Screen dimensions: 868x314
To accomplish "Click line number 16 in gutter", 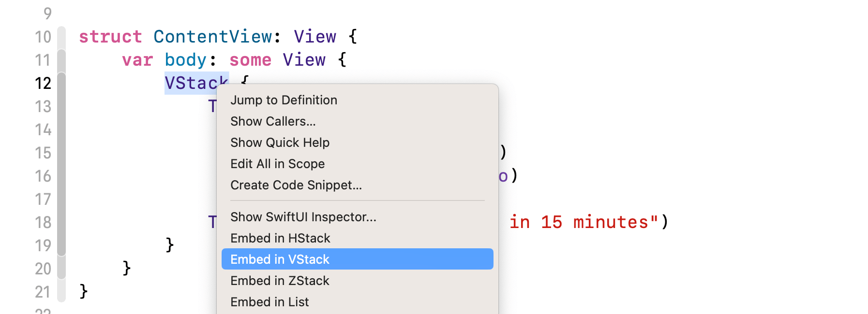I will (43, 176).
